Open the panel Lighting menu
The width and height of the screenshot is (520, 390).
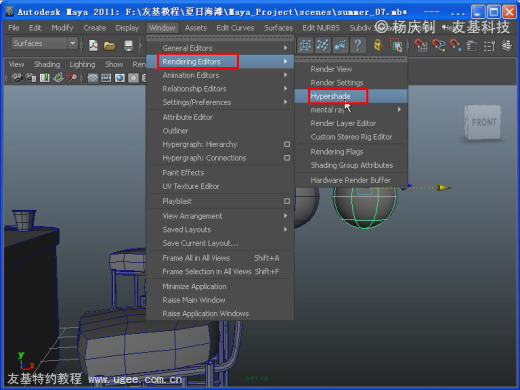click(82, 64)
